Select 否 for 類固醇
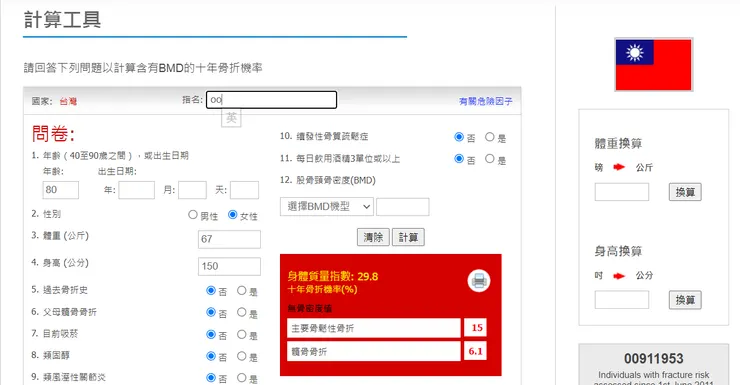740x385 pixels. tap(211, 356)
